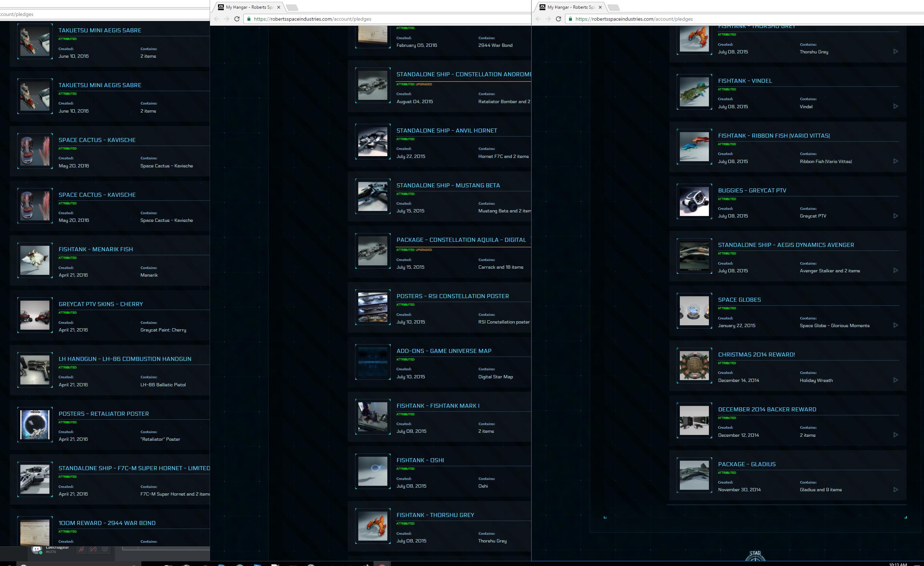This screenshot has height=566, width=924.
Task: Expand the Fishtank - Vindel pledge details
Action: pos(896,106)
